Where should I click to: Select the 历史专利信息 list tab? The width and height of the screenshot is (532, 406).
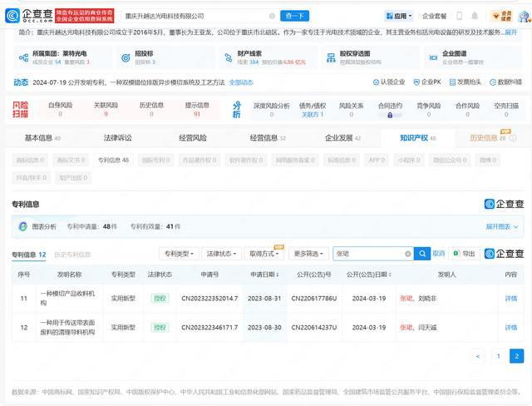72,255
